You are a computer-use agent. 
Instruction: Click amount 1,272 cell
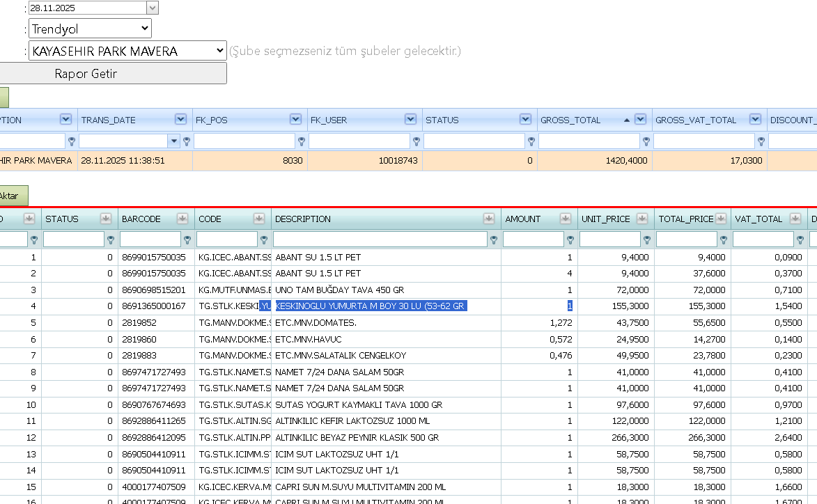(x=539, y=323)
